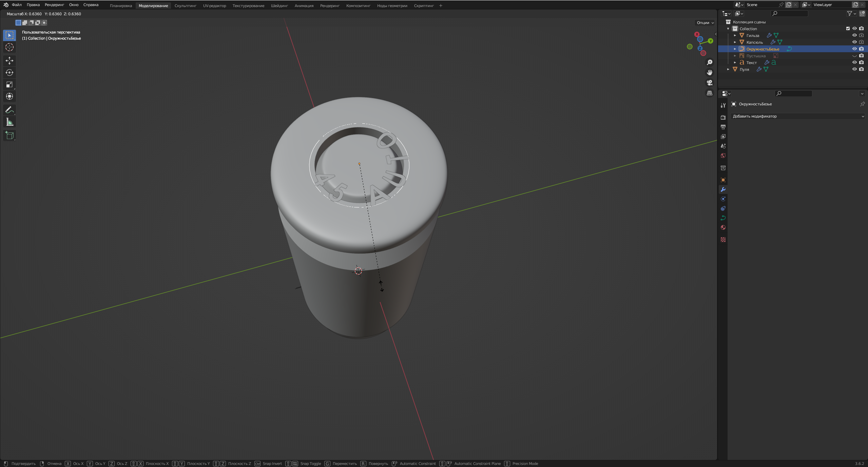Switch to the Шейдинг workspace tab
The height and width of the screenshot is (467, 868).
tap(279, 5)
